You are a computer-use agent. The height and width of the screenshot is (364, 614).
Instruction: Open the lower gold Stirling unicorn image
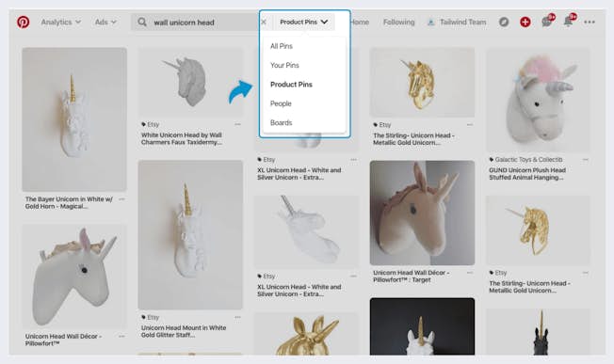click(538, 230)
